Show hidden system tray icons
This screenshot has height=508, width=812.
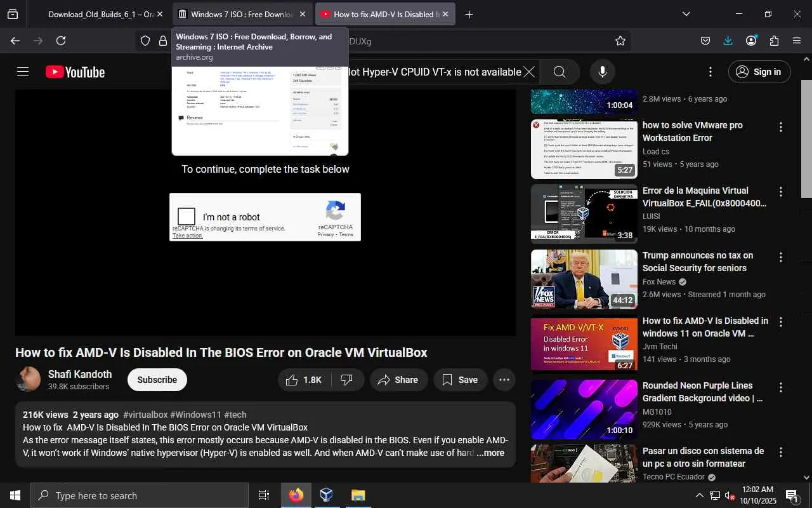(700, 496)
